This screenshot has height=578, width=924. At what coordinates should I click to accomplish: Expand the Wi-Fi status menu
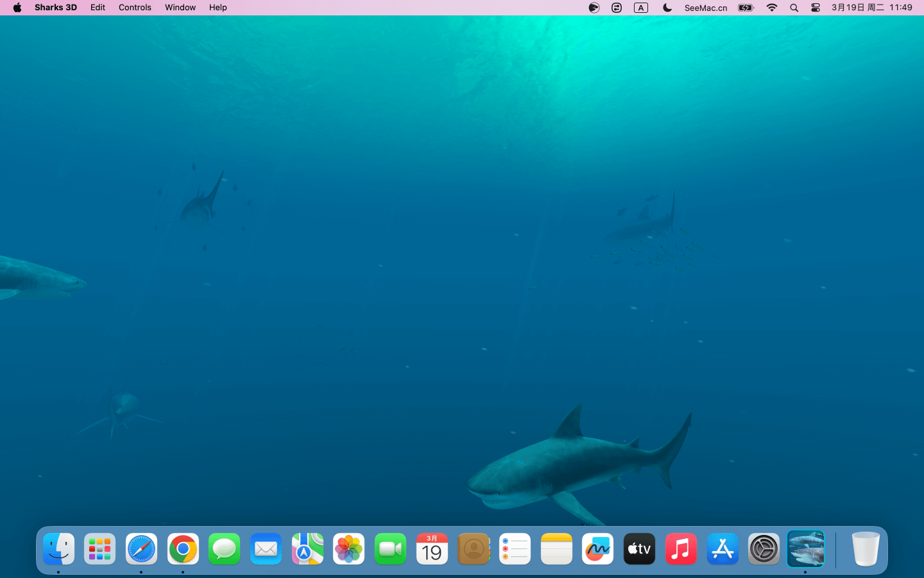click(772, 8)
